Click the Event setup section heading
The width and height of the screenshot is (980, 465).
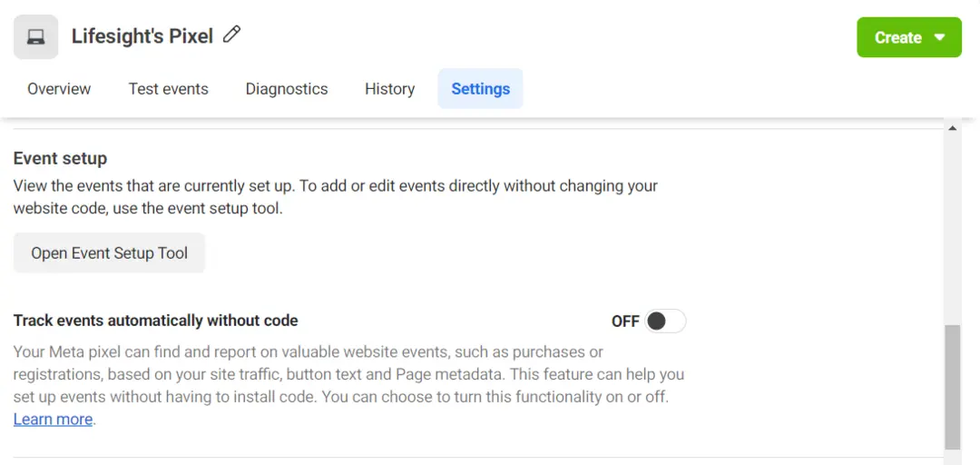click(60, 158)
